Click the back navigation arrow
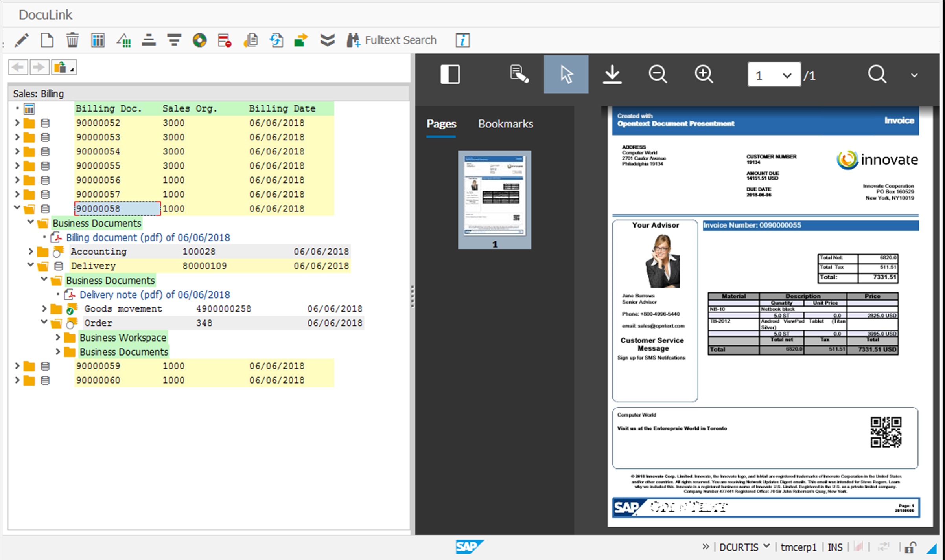This screenshot has width=945, height=560. [18, 67]
